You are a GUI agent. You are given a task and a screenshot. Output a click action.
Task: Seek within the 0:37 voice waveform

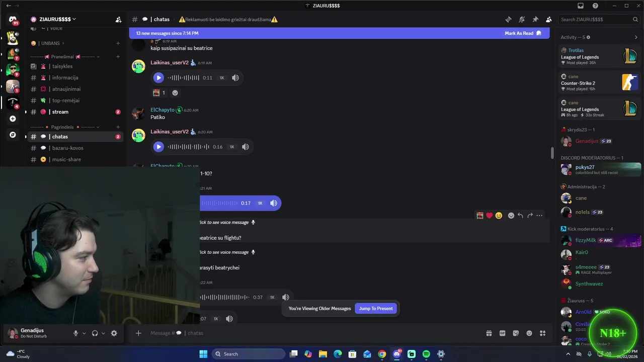click(x=224, y=297)
